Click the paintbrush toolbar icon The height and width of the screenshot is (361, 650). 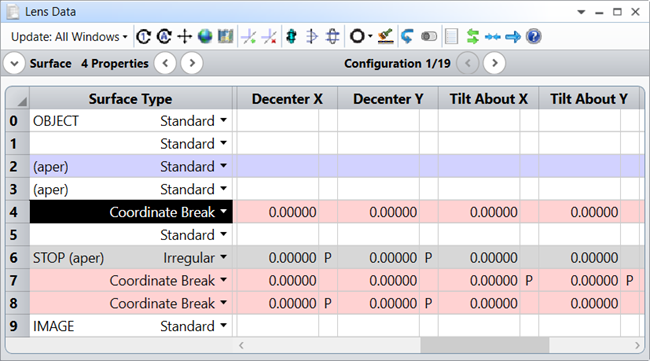coord(386,37)
